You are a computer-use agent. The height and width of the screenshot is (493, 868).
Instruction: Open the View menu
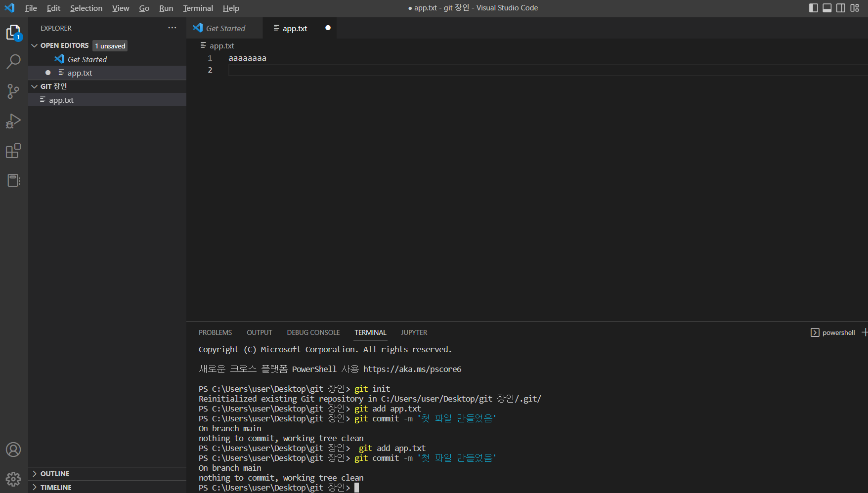(121, 8)
